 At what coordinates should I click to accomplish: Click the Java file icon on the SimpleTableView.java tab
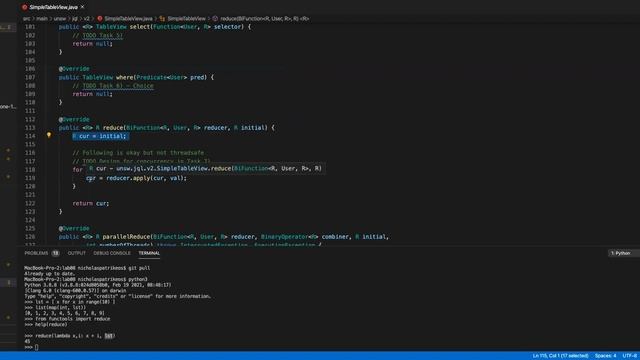[x=24, y=7]
